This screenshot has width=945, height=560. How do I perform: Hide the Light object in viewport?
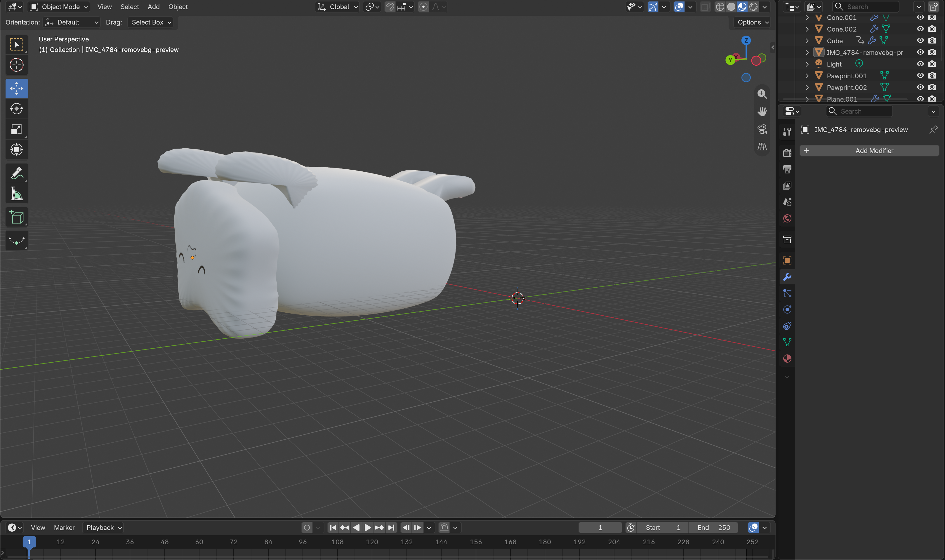point(920,64)
